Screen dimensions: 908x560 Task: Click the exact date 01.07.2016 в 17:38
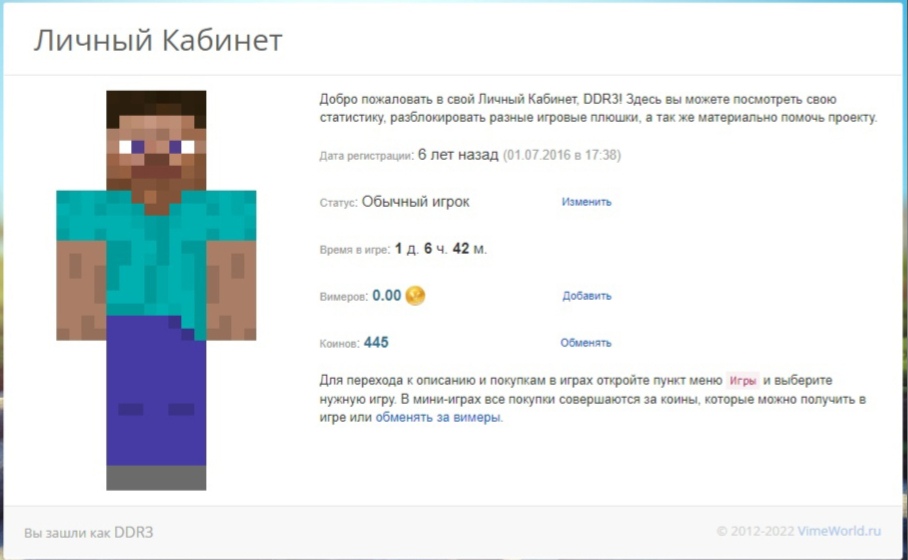tap(561, 155)
